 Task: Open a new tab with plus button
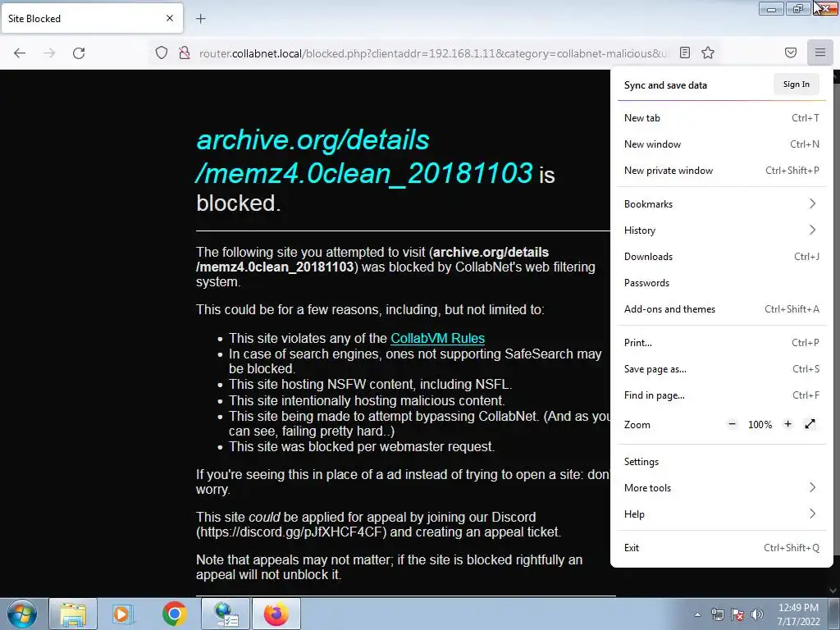[x=200, y=19]
